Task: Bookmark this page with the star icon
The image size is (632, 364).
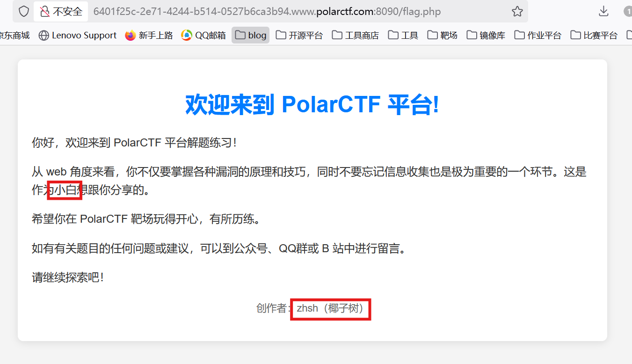Action: tap(517, 11)
